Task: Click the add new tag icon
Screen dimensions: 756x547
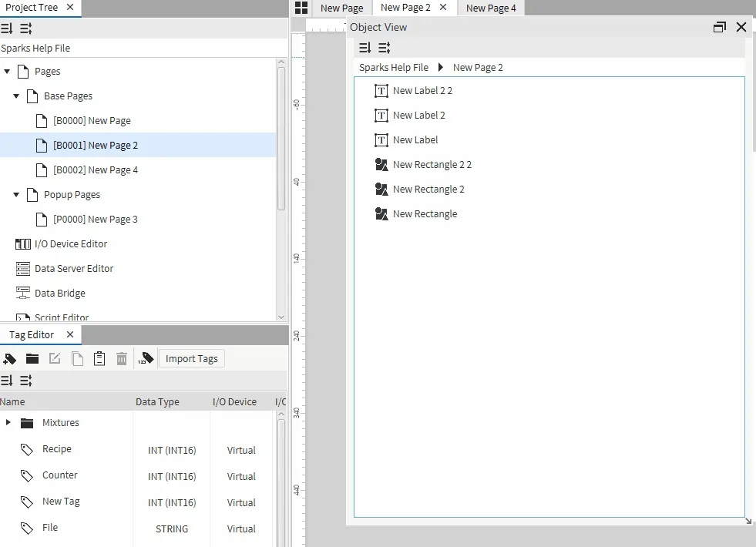Action: pyautogui.click(x=9, y=359)
